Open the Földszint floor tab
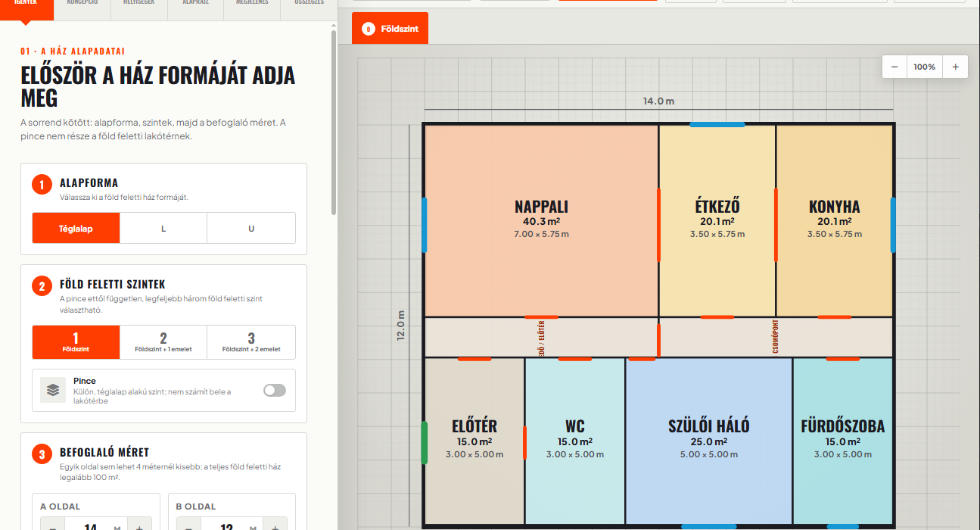Image resolution: width=980 pixels, height=530 pixels. pyautogui.click(x=390, y=29)
